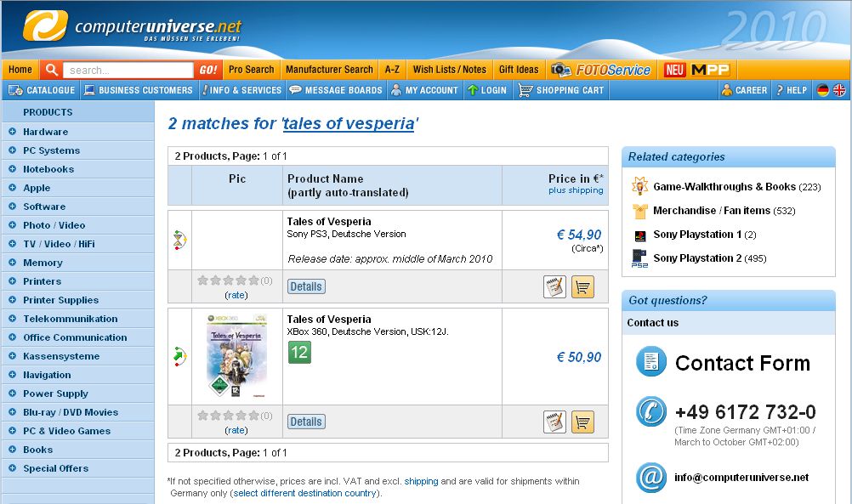Viewport: 852px width, 504px height.
Task: Open the Home menu item
Action: 20,70
